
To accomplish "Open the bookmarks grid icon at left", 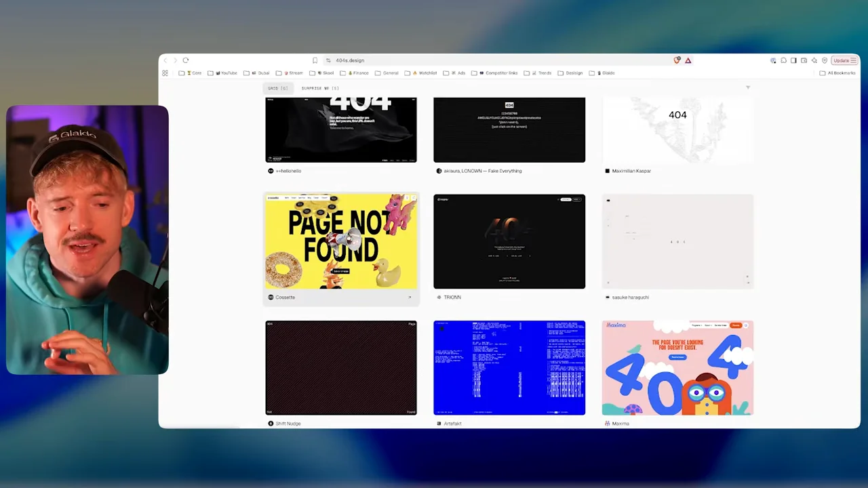I will pos(165,73).
